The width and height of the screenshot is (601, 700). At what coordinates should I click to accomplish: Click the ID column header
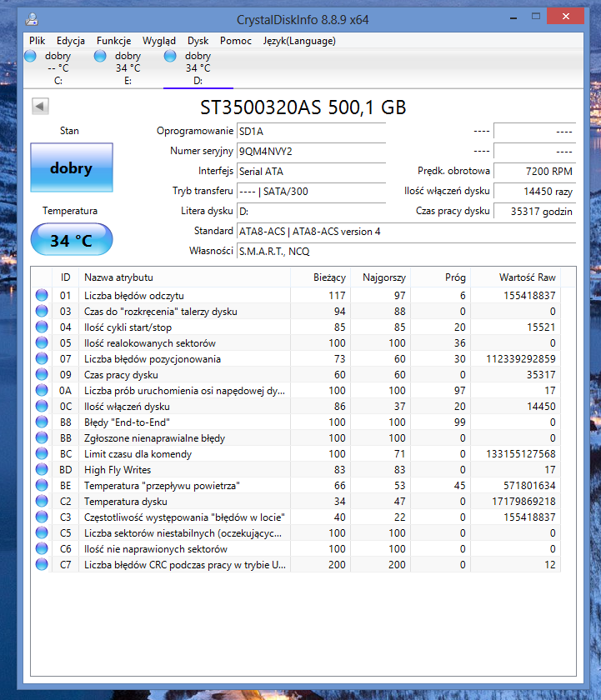pyautogui.click(x=65, y=277)
